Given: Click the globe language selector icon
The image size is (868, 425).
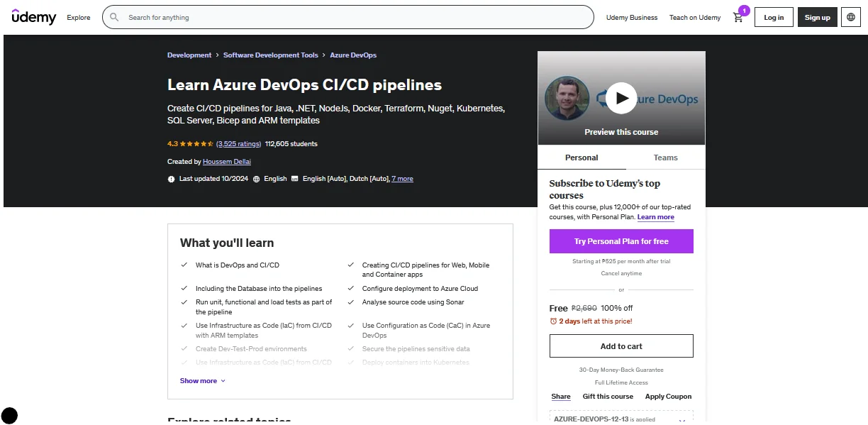Looking at the screenshot, I should [851, 17].
